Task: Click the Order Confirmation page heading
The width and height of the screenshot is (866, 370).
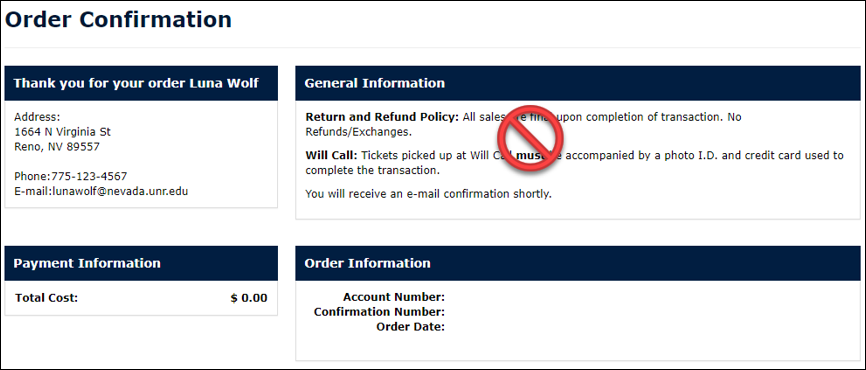Action: (118, 20)
